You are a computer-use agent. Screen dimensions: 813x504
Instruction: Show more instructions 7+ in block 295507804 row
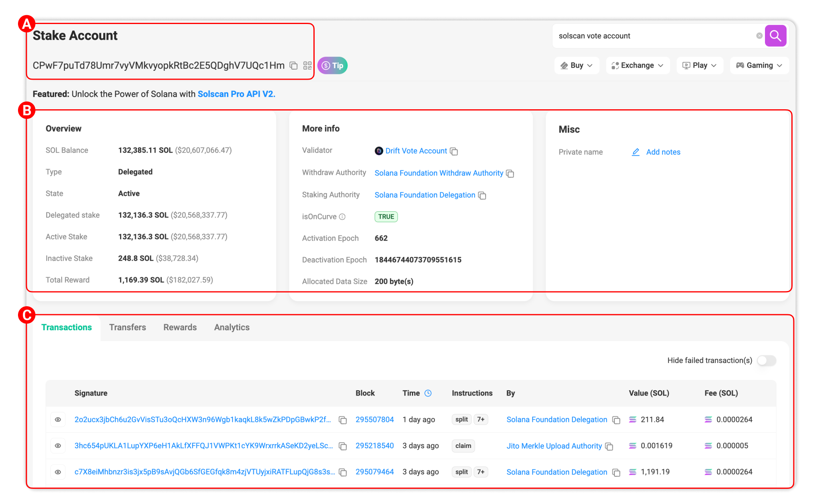[481, 420]
